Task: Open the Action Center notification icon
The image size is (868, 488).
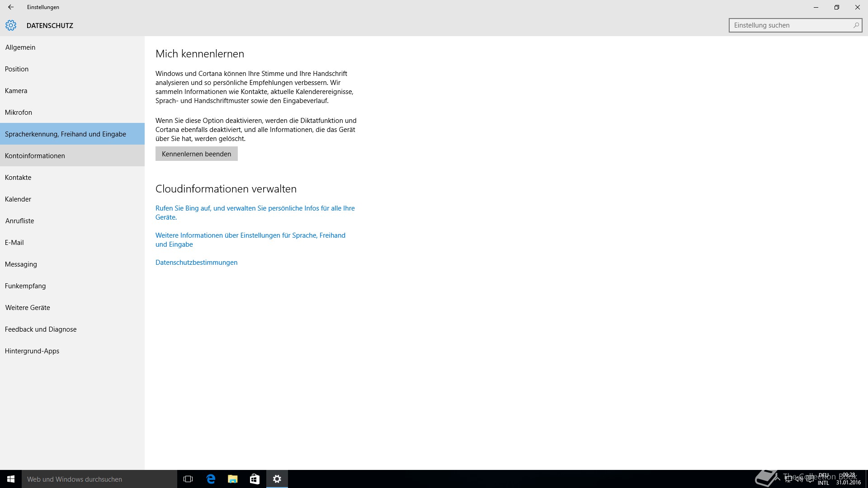Action: (810, 479)
